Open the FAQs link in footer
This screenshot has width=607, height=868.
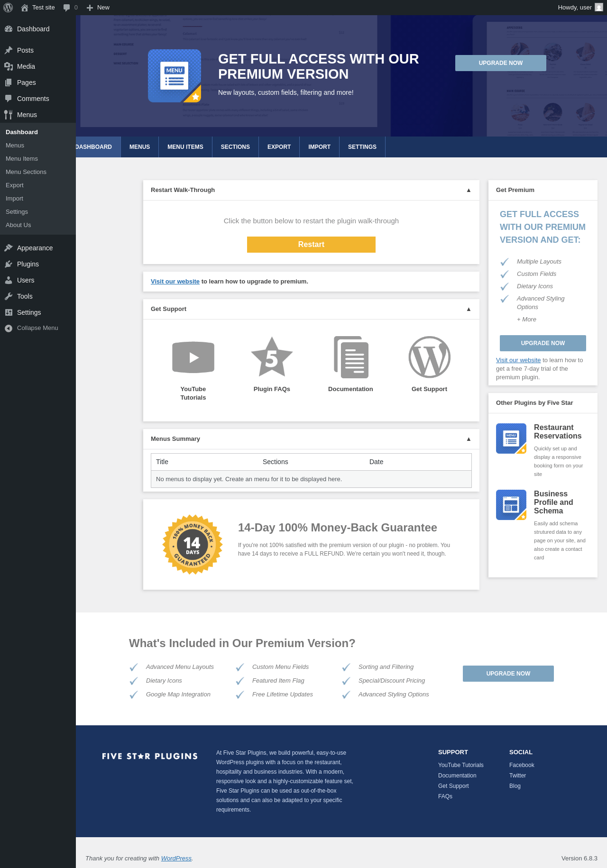pos(445,796)
